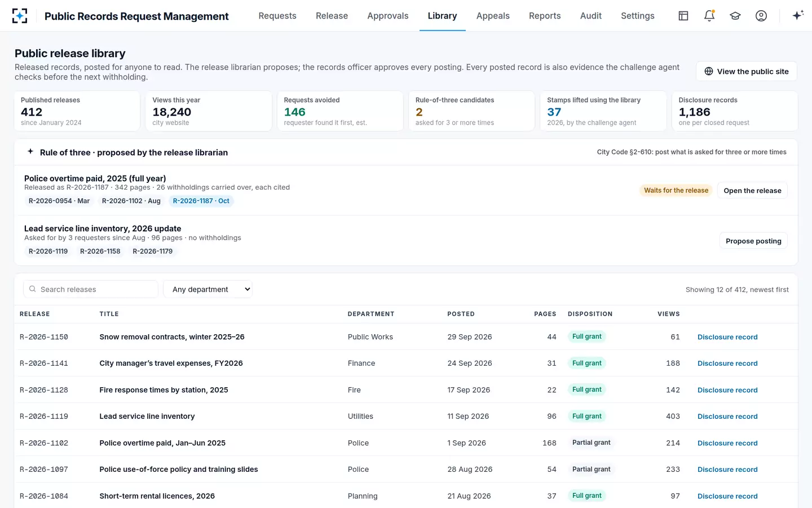This screenshot has height=508, width=812.
Task: Go to the Requests tab
Action: (x=277, y=16)
